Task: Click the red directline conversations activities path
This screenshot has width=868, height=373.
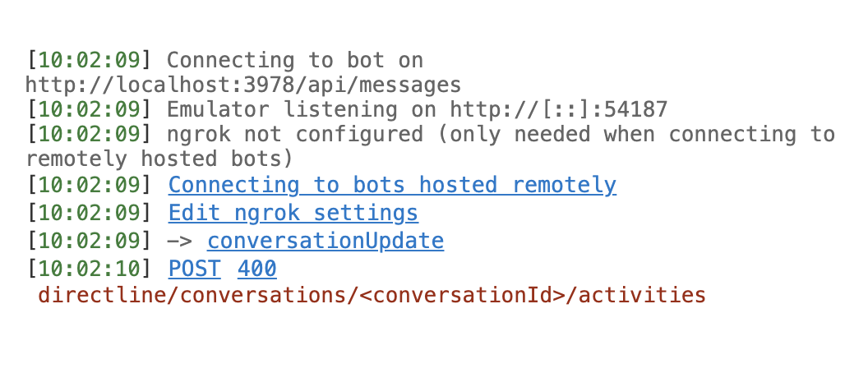Action: (x=372, y=294)
